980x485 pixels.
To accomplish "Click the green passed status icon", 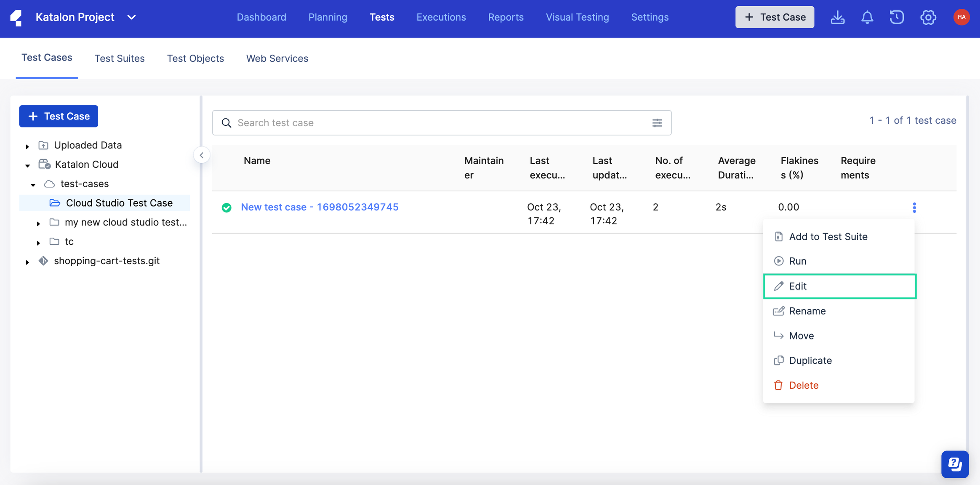I will coord(226,207).
